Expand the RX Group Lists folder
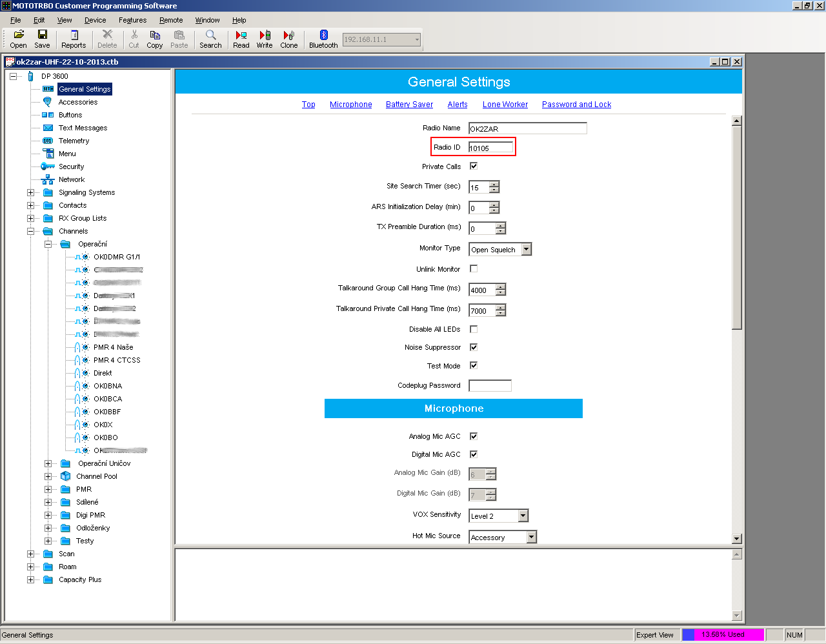The width and height of the screenshot is (826, 644). [30, 218]
